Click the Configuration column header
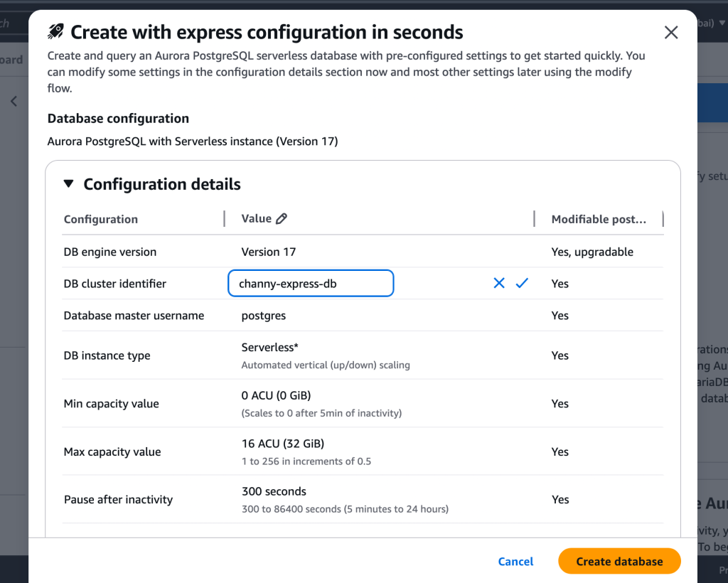Screen dimensions: 728x583 point(100,219)
